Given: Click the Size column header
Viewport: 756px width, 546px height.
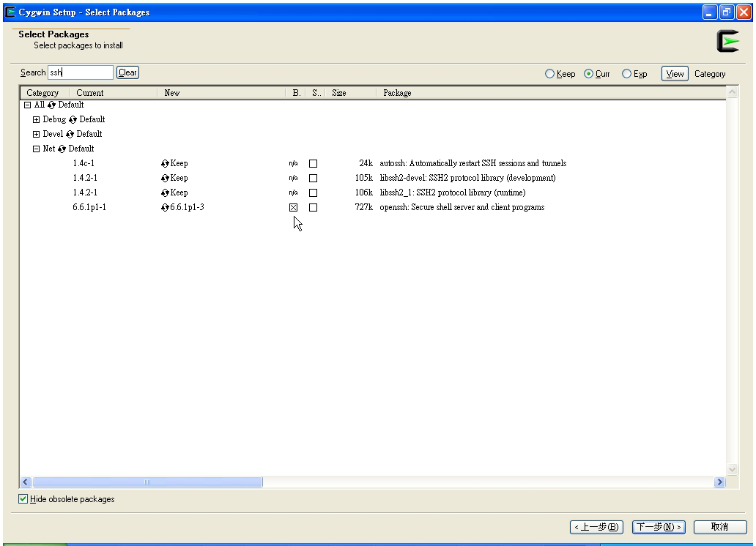Looking at the screenshot, I should click(x=351, y=93).
